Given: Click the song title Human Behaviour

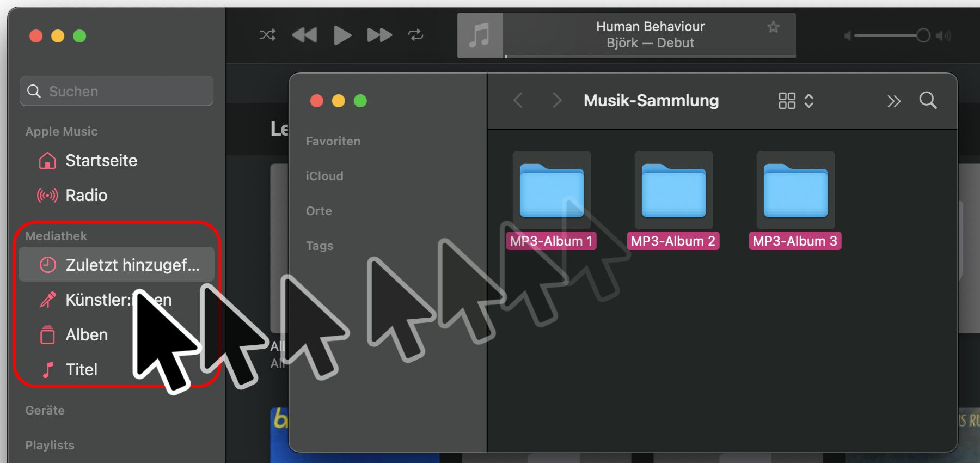Looking at the screenshot, I should 650,26.
